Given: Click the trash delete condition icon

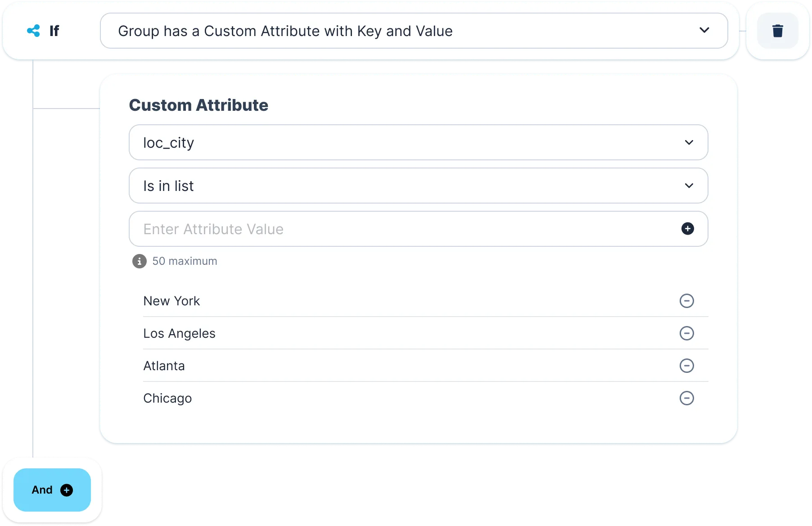Looking at the screenshot, I should (x=777, y=31).
